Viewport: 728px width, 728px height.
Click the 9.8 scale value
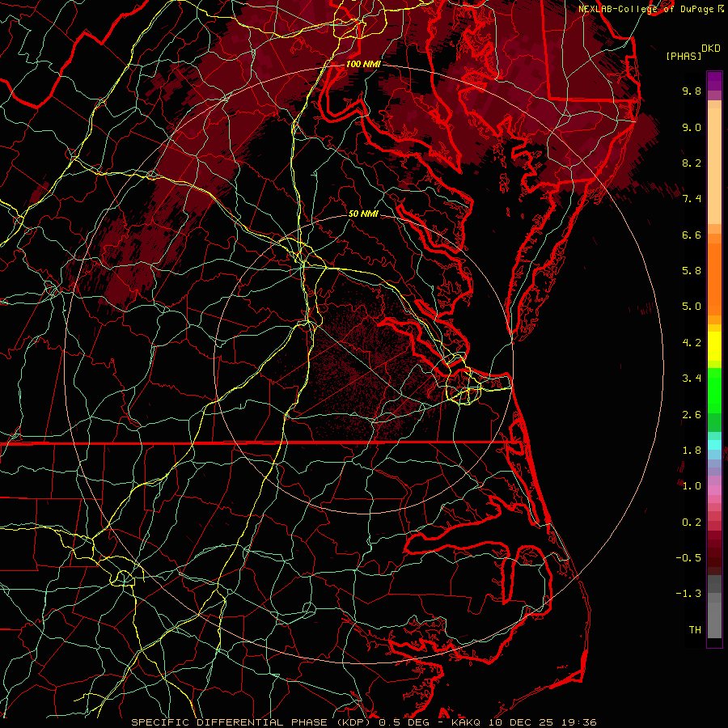pos(692,91)
